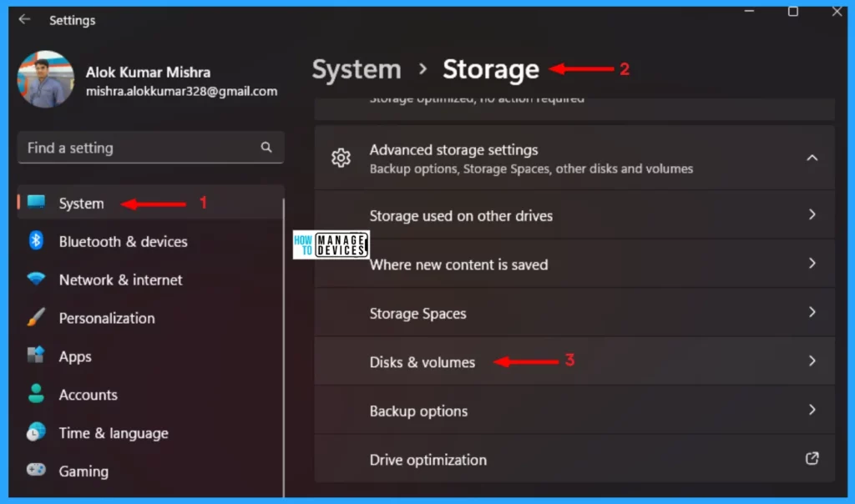Click the Personalization paintbrush icon
Image resolution: width=855 pixels, height=504 pixels.
[36, 317]
